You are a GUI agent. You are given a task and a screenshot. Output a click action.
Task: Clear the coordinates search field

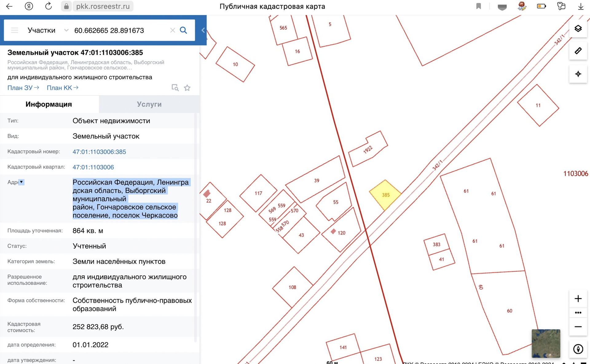[x=172, y=30]
